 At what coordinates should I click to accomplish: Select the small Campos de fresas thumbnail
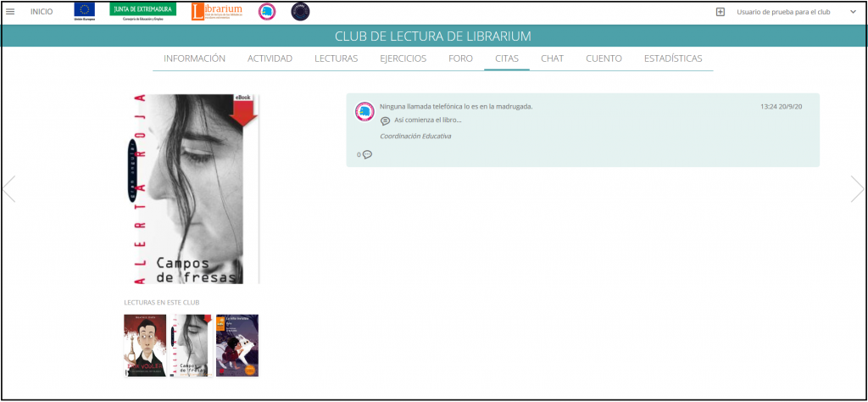tap(191, 345)
